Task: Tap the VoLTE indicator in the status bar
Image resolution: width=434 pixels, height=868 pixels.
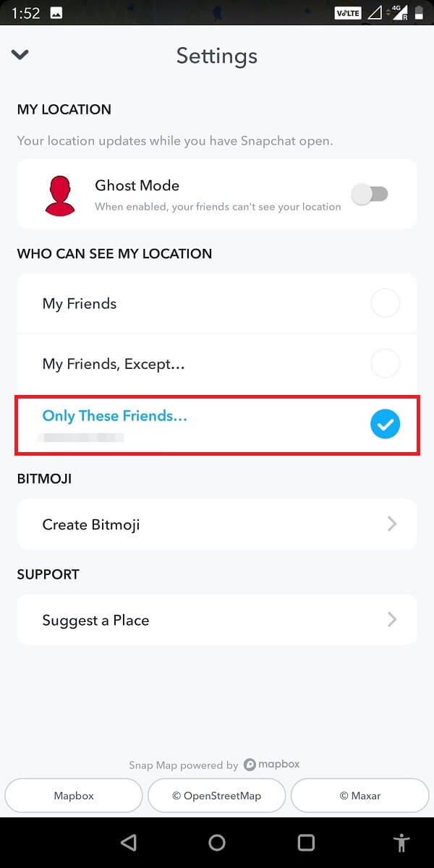Action: coord(347,12)
